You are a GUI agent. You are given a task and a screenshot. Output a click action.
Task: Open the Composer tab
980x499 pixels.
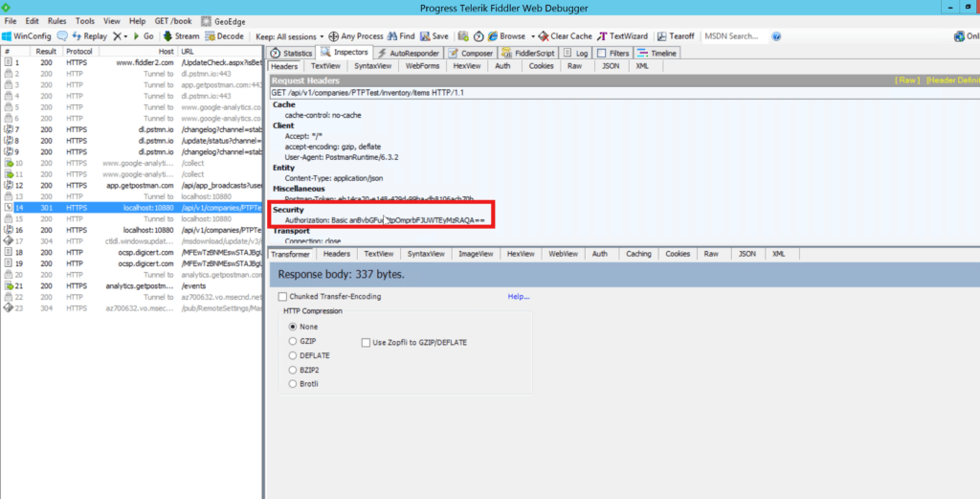pyautogui.click(x=471, y=53)
